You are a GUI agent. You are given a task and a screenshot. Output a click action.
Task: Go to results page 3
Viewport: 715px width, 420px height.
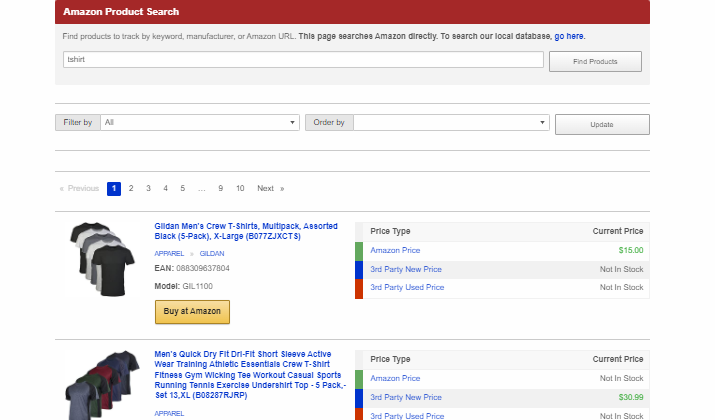[148, 188]
